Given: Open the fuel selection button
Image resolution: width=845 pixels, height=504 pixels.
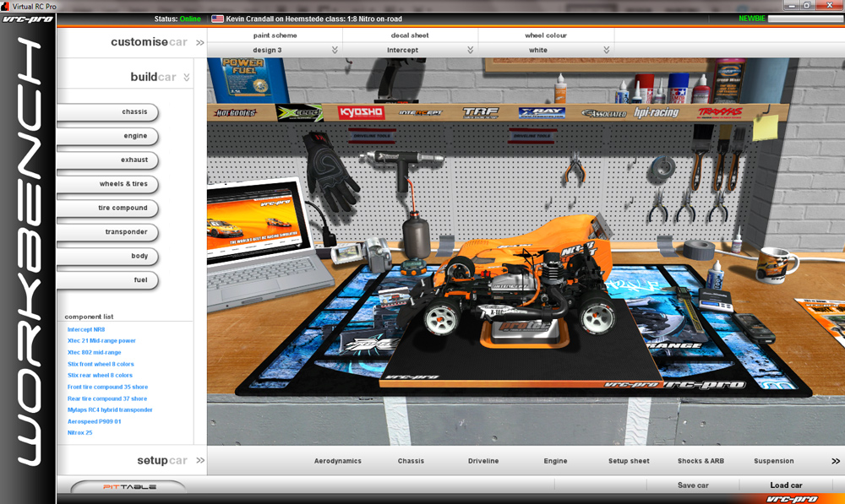Looking at the screenshot, I should click(x=108, y=280).
